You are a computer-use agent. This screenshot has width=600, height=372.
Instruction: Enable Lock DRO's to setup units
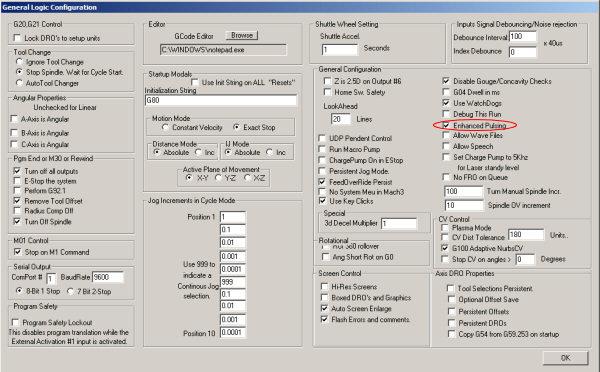(17, 38)
